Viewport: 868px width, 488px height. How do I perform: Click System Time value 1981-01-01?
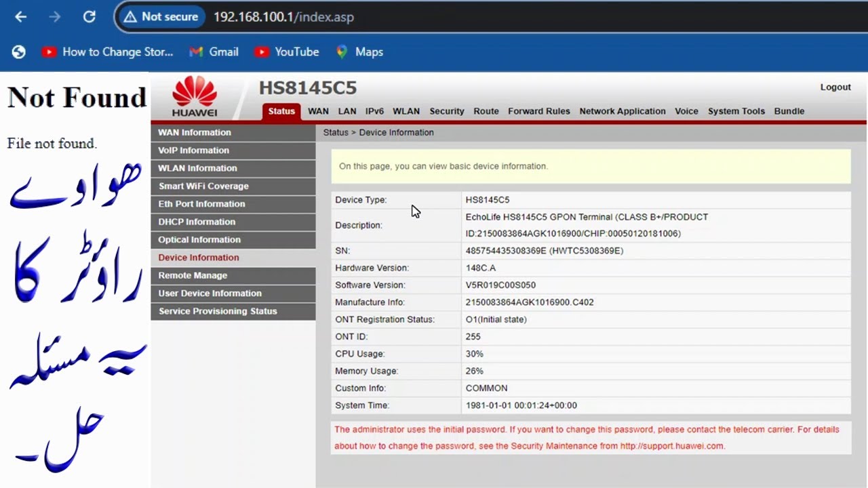pos(521,405)
